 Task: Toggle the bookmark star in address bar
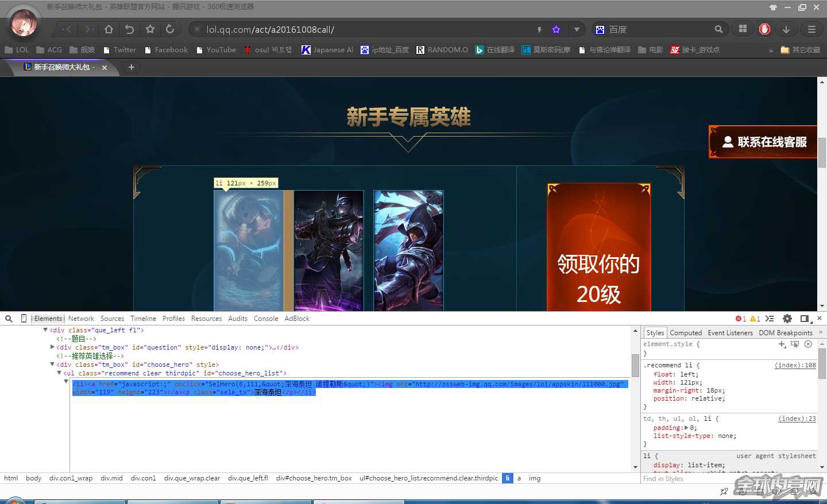coord(555,29)
